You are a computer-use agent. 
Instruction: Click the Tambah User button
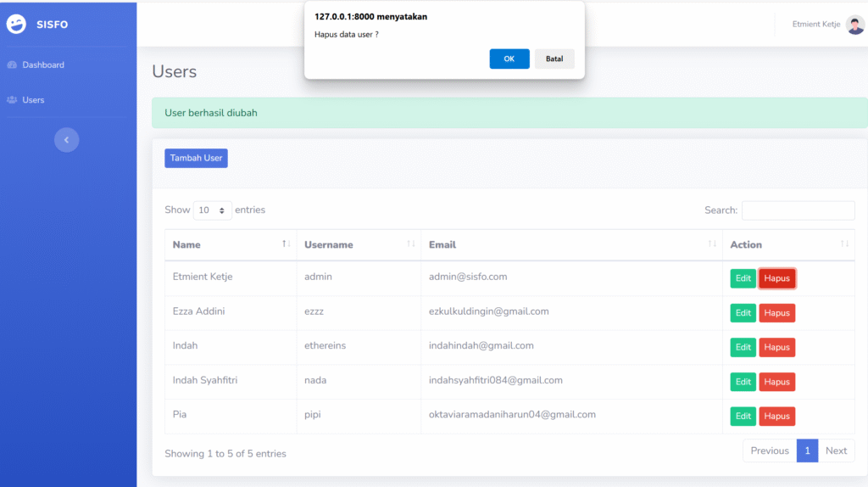click(x=196, y=158)
